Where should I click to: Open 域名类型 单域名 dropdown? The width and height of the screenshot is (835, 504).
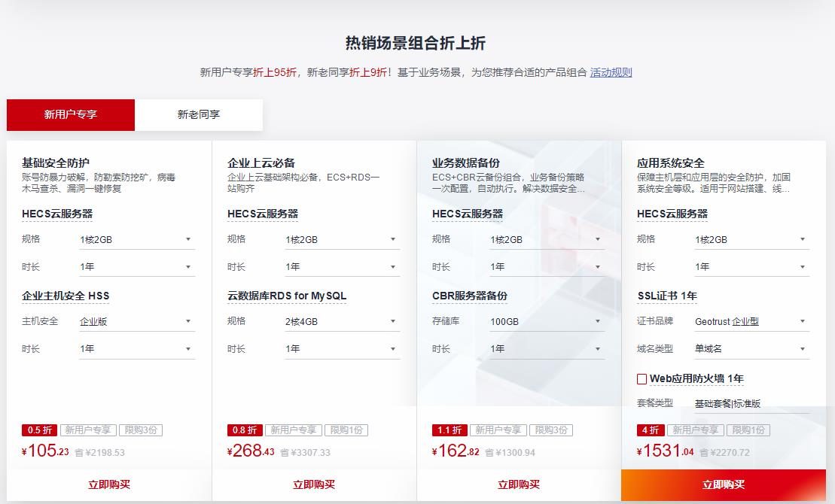pyautogui.click(x=752, y=348)
